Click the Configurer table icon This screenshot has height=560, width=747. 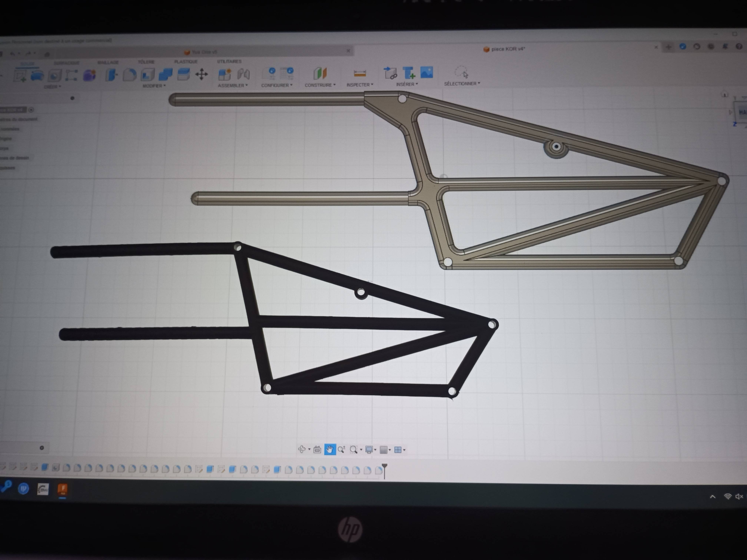pos(287,73)
